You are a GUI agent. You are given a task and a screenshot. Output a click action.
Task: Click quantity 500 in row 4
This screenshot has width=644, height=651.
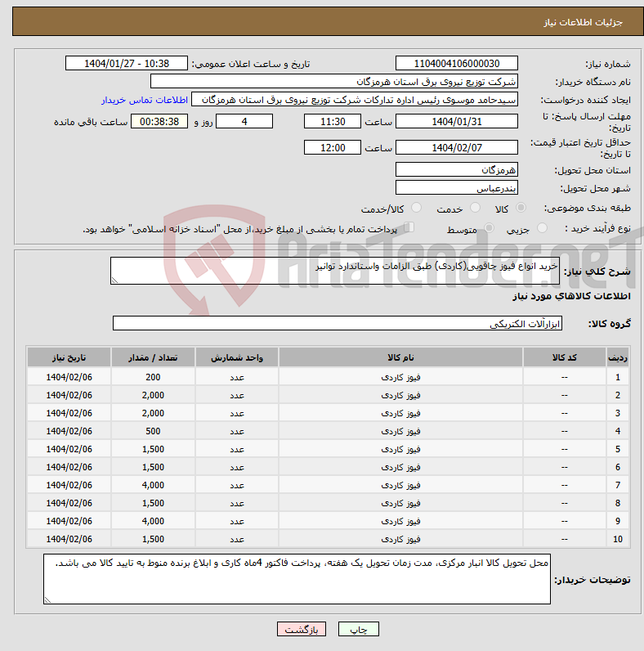click(153, 431)
